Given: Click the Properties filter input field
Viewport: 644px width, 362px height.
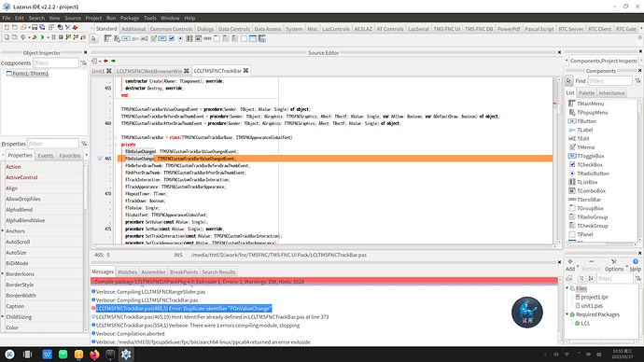Looking at the screenshot, I should click(x=52, y=144).
